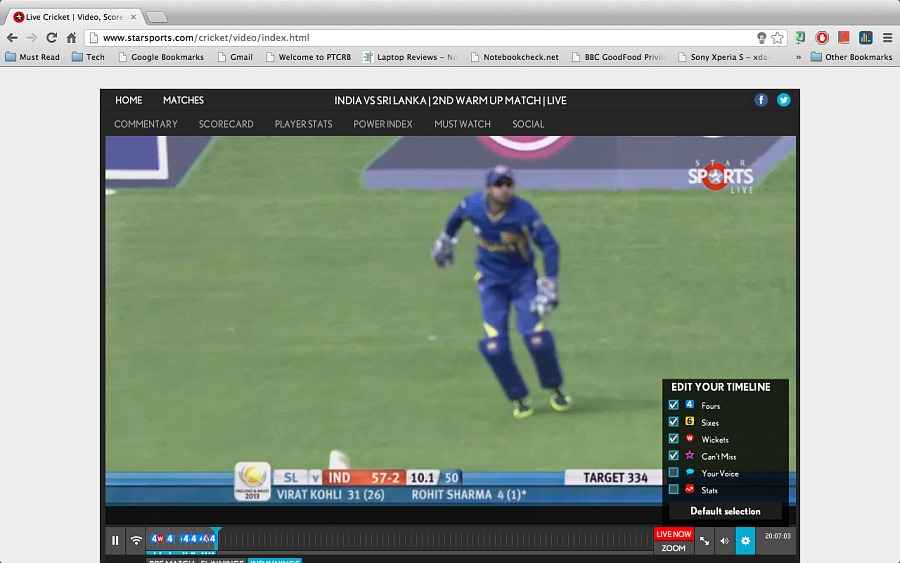
Task: Open the browser home page icon
Action: [x=71, y=38]
